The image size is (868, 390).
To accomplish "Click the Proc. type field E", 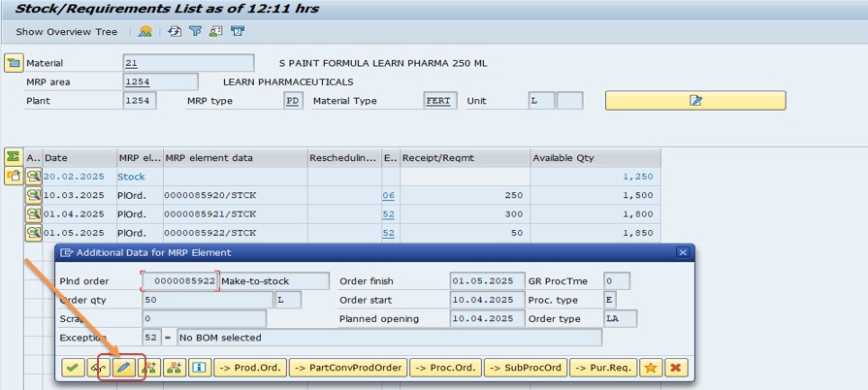I will tap(610, 300).
